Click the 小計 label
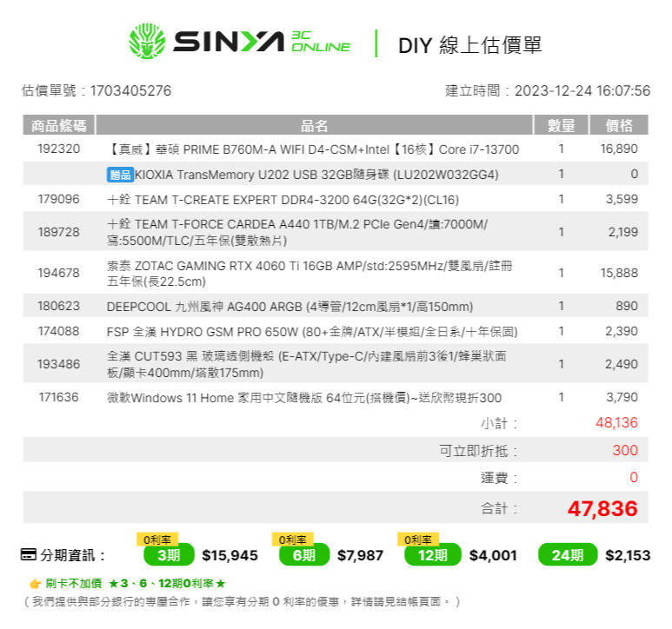This screenshot has width=672, height=629. [x=499, y=423]
